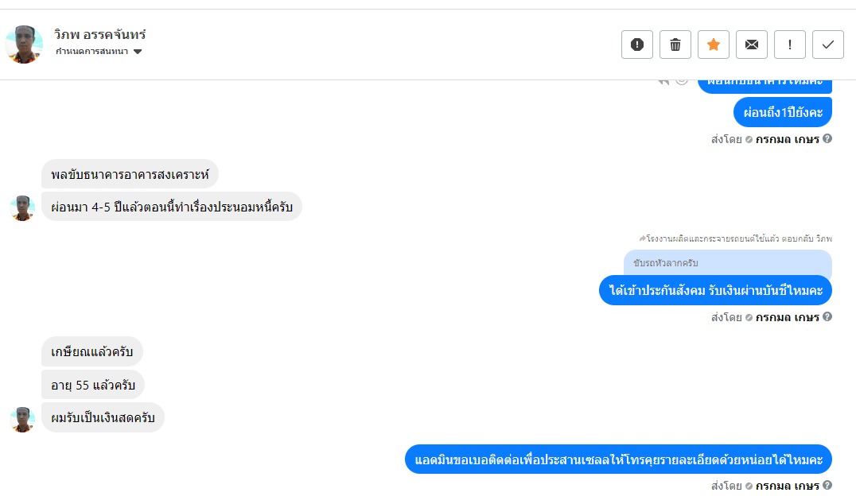Expand the กำหนดการสนทนา dropdown arrow
Image resolution: width=856 pixels, height=504 pixels.
[138, 52]
